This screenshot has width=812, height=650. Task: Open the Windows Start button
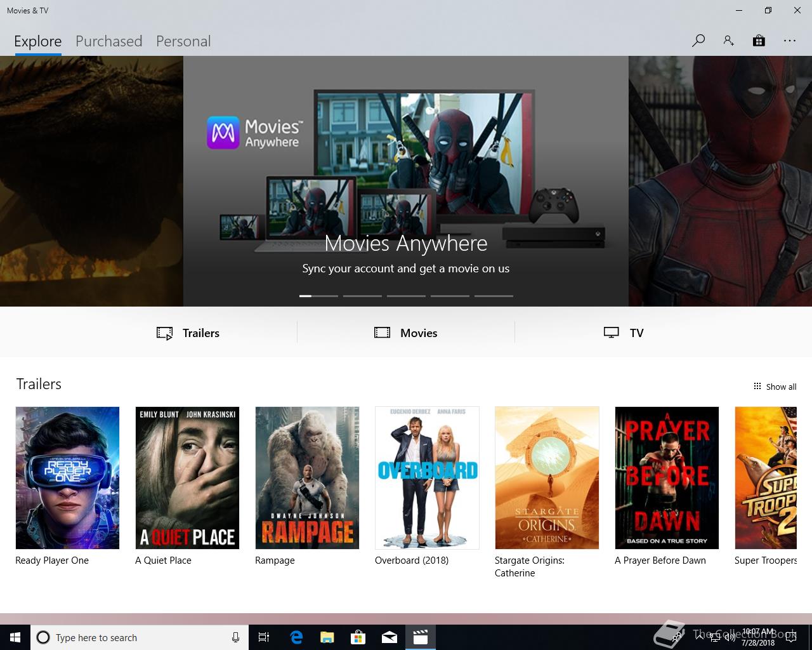15,637
